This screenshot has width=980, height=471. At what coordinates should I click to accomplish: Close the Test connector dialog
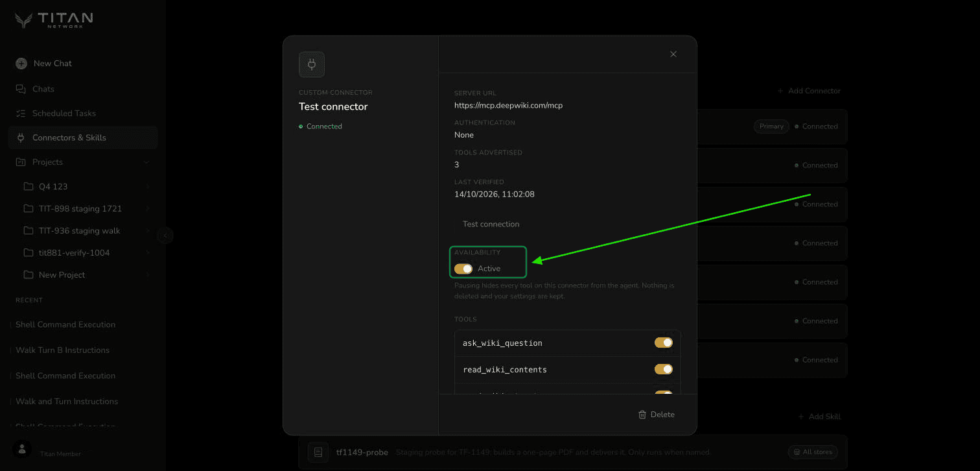[673, 54]
